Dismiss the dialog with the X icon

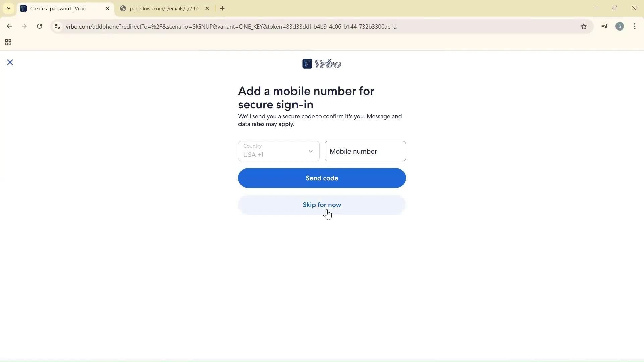(x=10, y=62)
